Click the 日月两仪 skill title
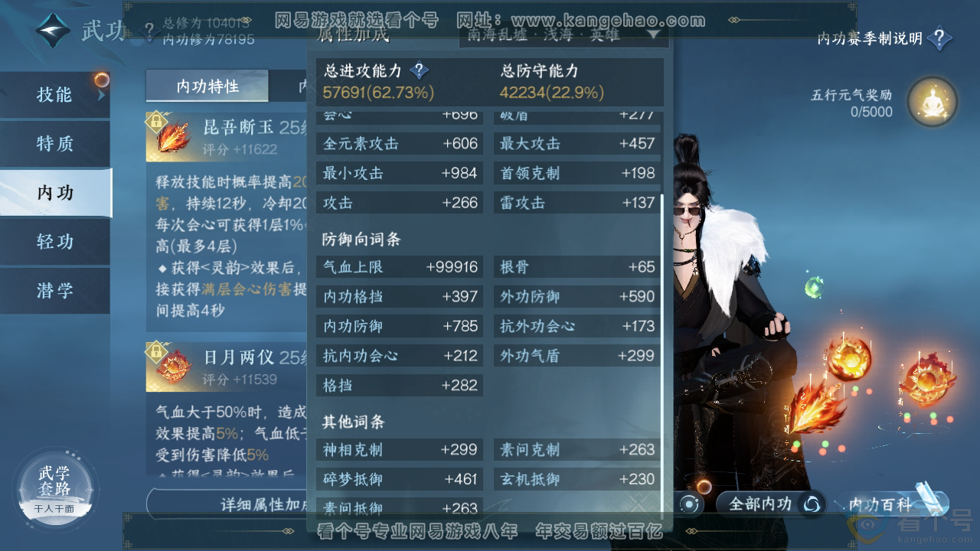Screen dimensions: 980x551 pyautogui.click(x=240, y=358)
